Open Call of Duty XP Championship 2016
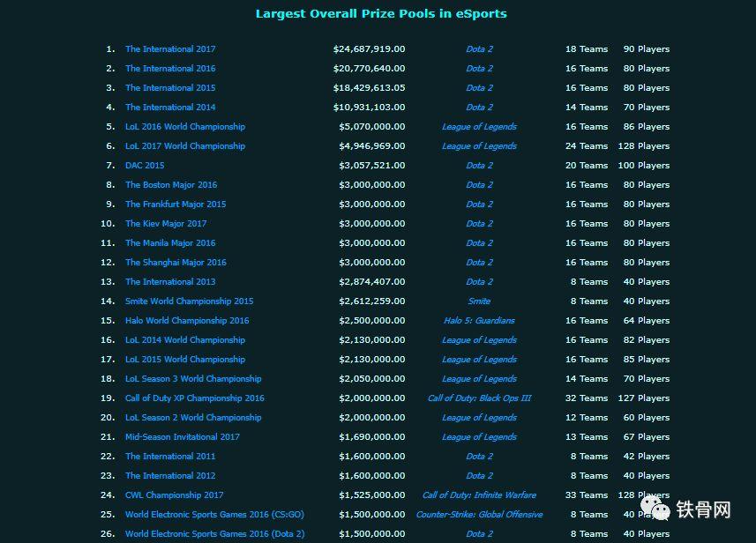 point(195,398)
